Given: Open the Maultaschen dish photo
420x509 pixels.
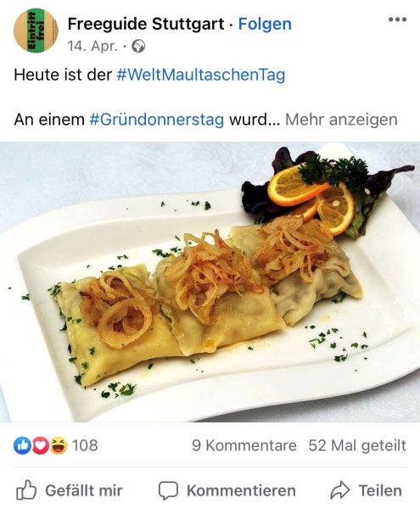Looking at the screenshot, I should [210, 282].
